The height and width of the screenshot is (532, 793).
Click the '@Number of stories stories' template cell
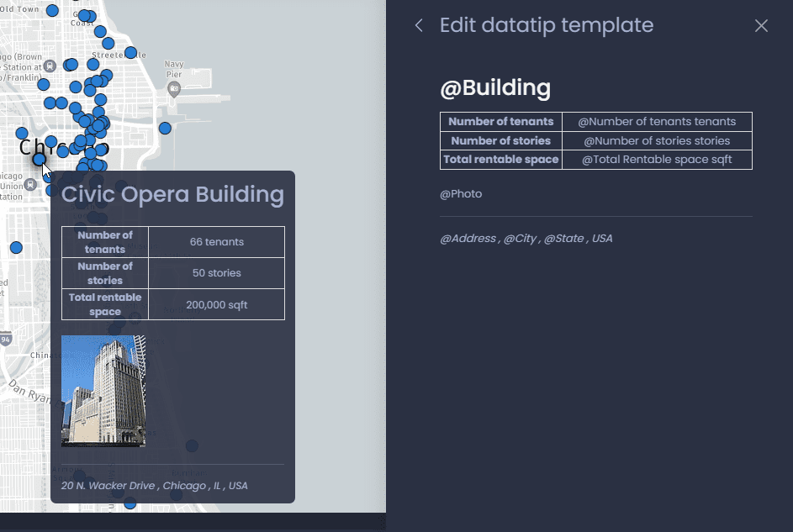[657, 141]
